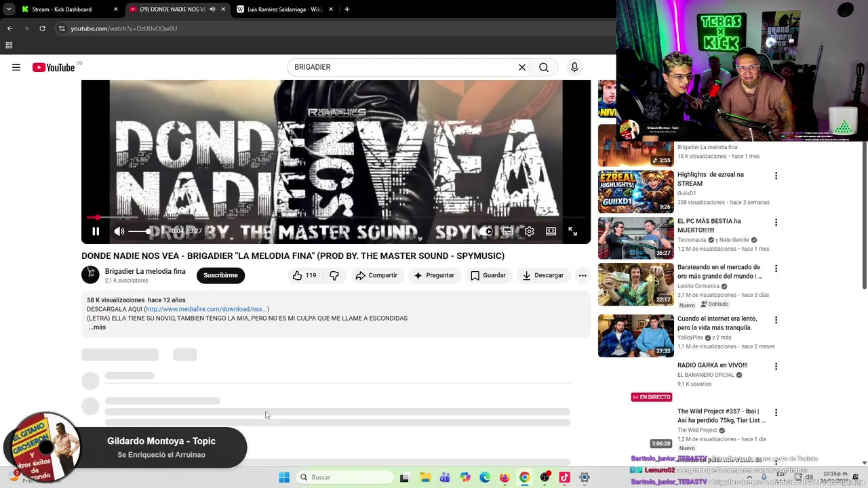Close the Wikipedia tab
This screenshot has width=868, height=488.
point(331,9)
